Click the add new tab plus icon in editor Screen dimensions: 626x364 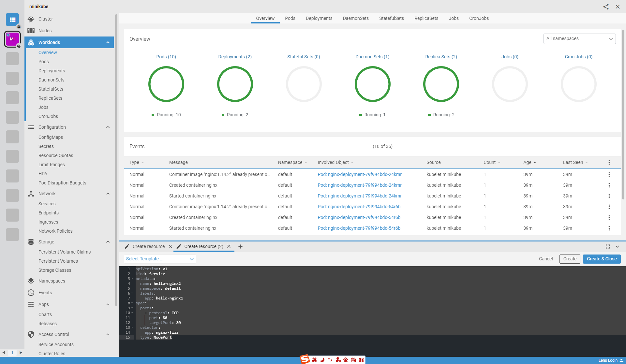[241, 246]
